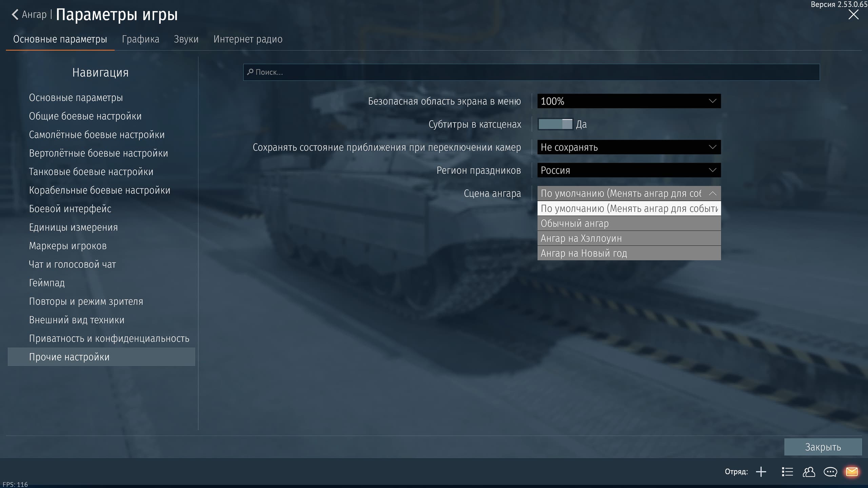Click the back arrow to Ангар
This screenshot has width=868, height=488.
point(15,15)
